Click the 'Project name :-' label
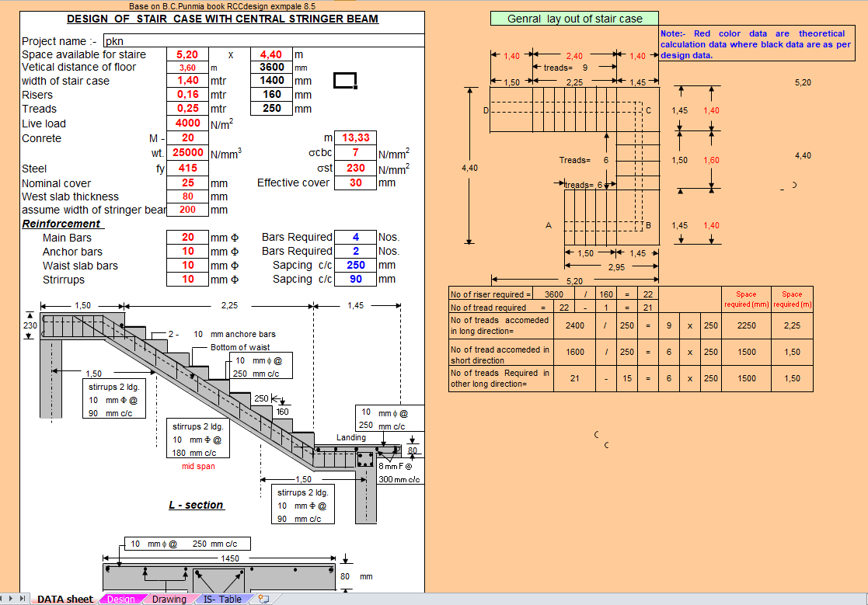Image resolution: width=868 pixels, height=605 pixels. coord(59,41)
